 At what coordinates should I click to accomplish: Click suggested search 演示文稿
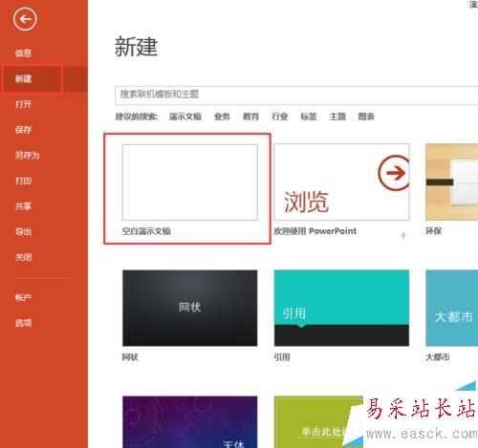(x=185, y=117)
